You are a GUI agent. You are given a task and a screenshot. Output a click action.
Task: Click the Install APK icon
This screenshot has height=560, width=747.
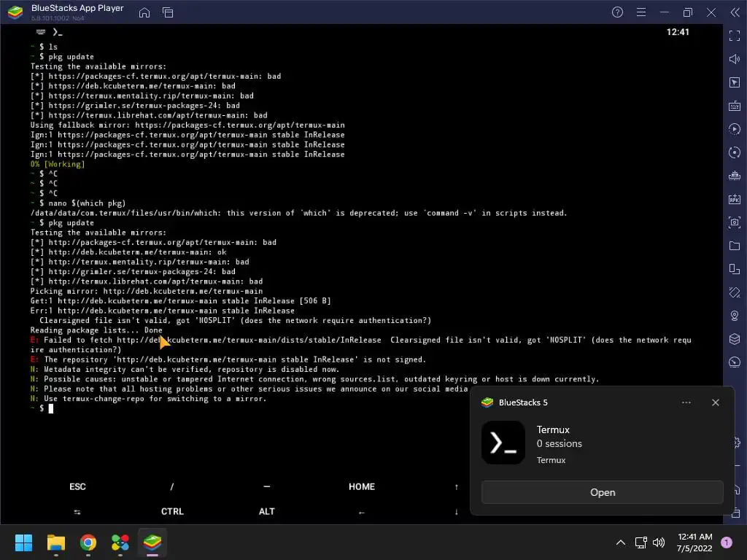(x=735, y=199)
